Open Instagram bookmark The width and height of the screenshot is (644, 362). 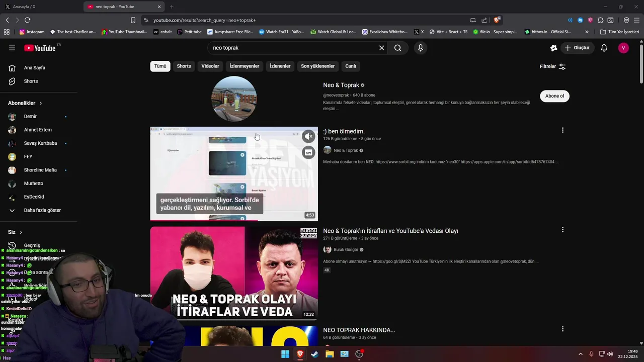click(x=32, y=32)
